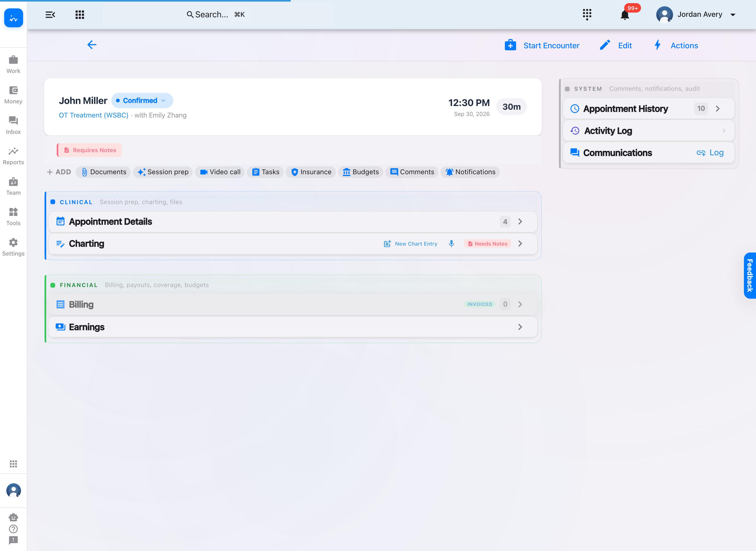Screen dimensions: 756x551
Task: Open the Confirmed status dropdown
Action: point(142,100)
